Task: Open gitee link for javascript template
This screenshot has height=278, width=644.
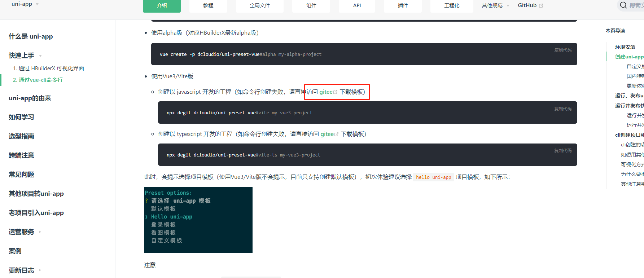Action: 326,92
